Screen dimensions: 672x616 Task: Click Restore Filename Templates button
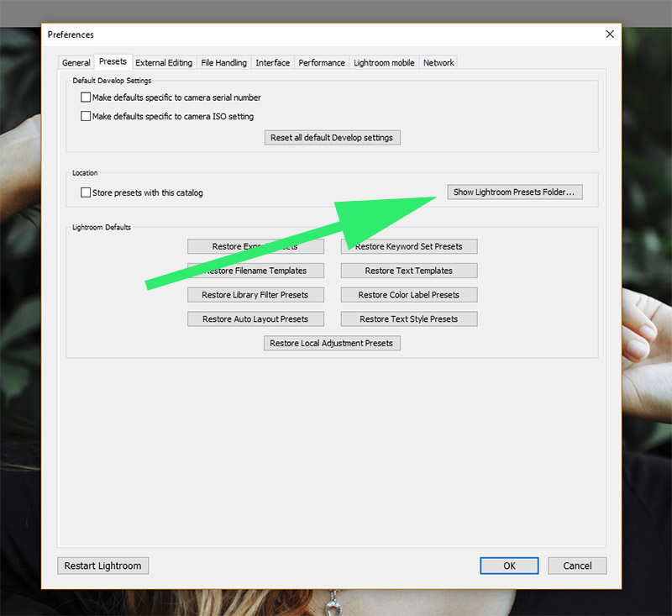(255, 271)
